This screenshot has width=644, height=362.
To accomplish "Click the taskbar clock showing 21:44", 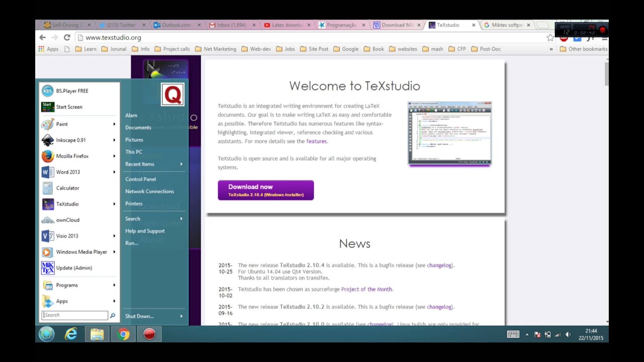I will pos(591,334).
